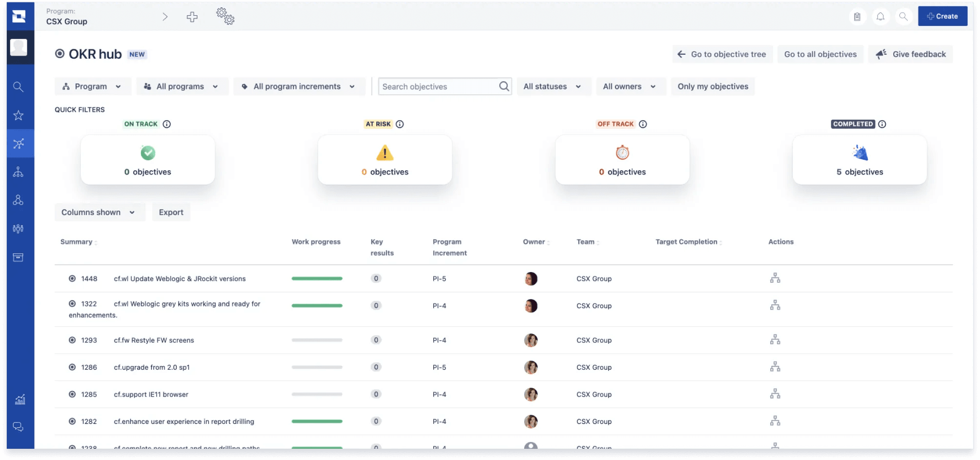Image resolution: width=980 pixels, height=460 pixels.
Task: Click the AT RISK quick filter card
Action: click(x=385, y=160)
